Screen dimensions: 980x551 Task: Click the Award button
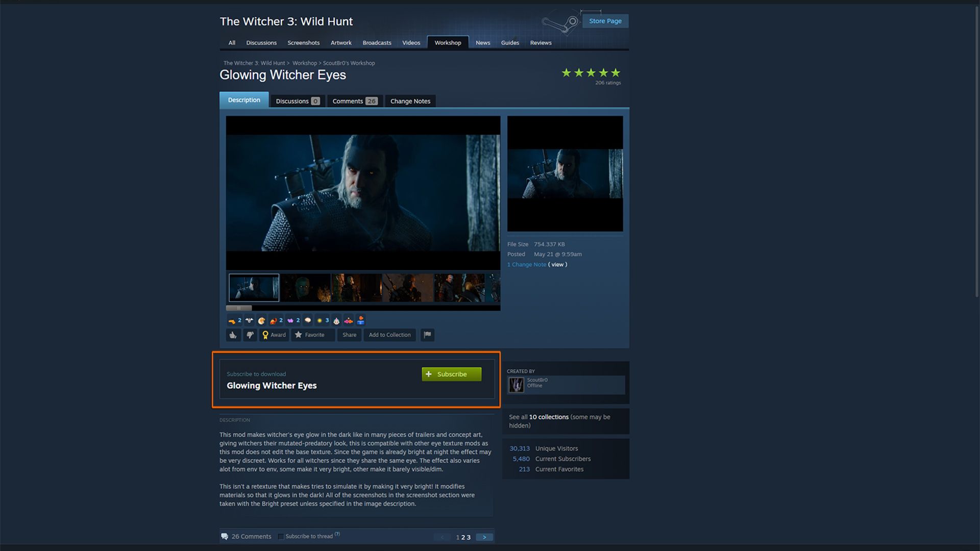(274, 335)
